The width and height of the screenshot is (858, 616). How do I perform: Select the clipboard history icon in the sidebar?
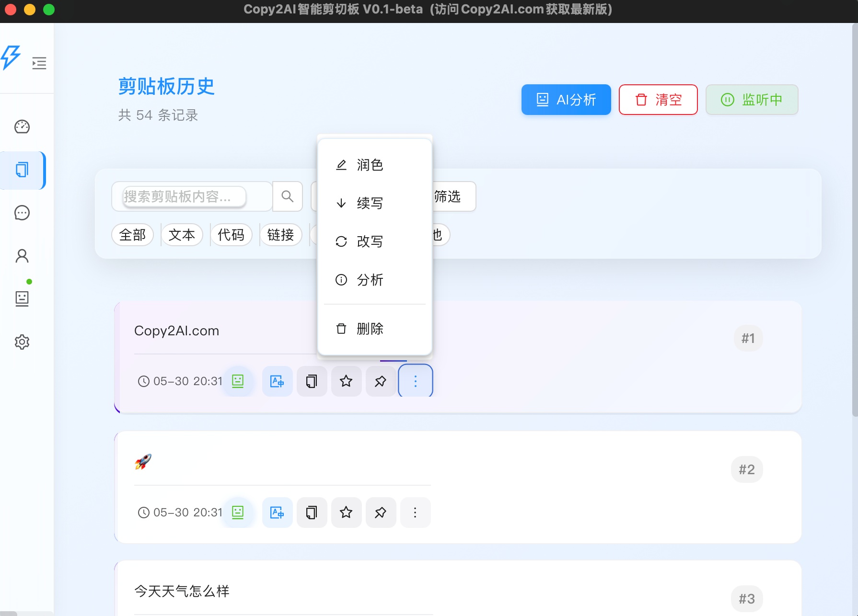pyautogui.click(x=22, y=170)
